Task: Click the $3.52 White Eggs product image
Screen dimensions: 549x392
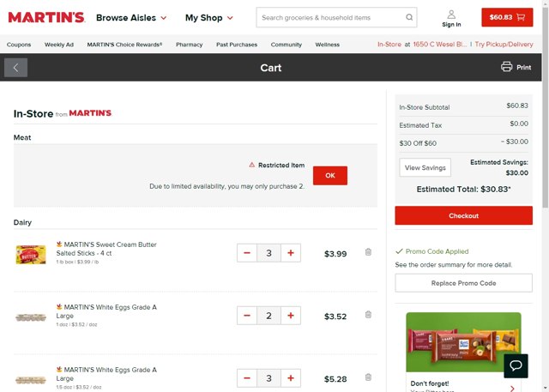Action: pos(31,317)
